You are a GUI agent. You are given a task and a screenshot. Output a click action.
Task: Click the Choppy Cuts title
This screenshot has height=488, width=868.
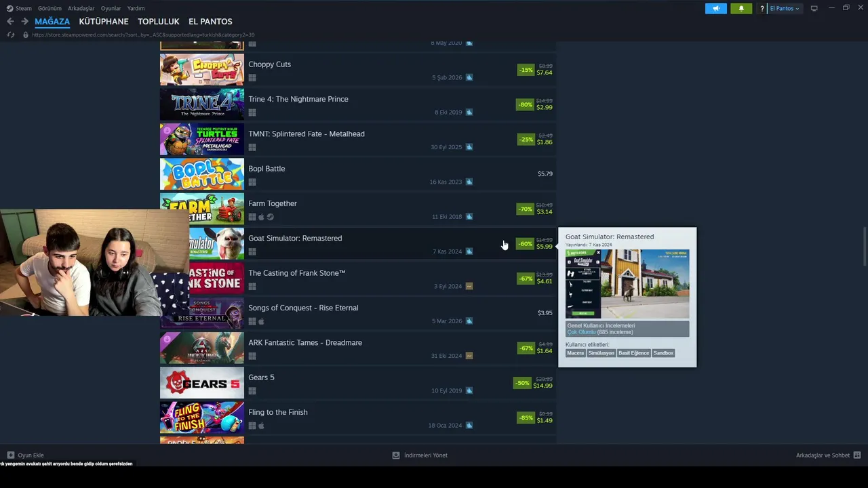269,64
